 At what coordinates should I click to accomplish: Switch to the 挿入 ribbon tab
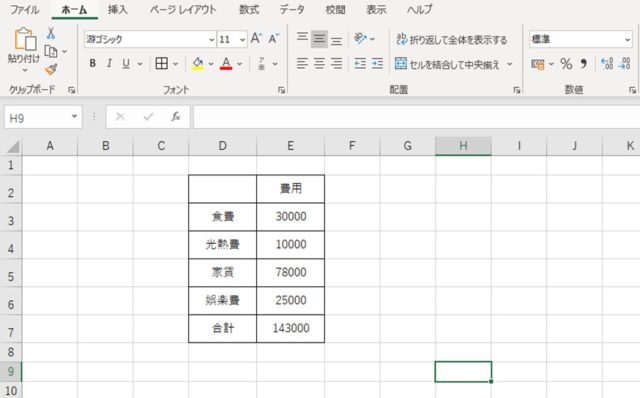coord(118,9)
